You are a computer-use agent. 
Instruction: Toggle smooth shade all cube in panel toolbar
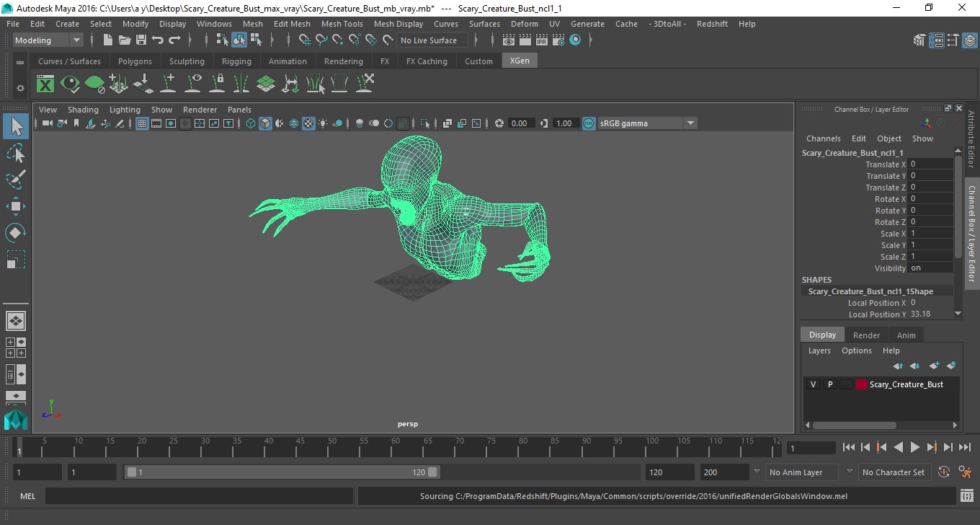coord(265,123)
